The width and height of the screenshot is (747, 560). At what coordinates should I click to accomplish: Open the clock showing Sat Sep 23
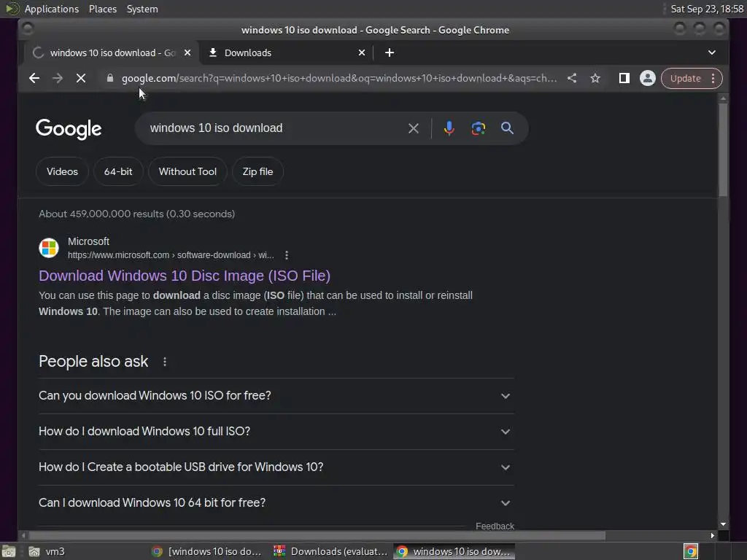[x=707, y=9]
